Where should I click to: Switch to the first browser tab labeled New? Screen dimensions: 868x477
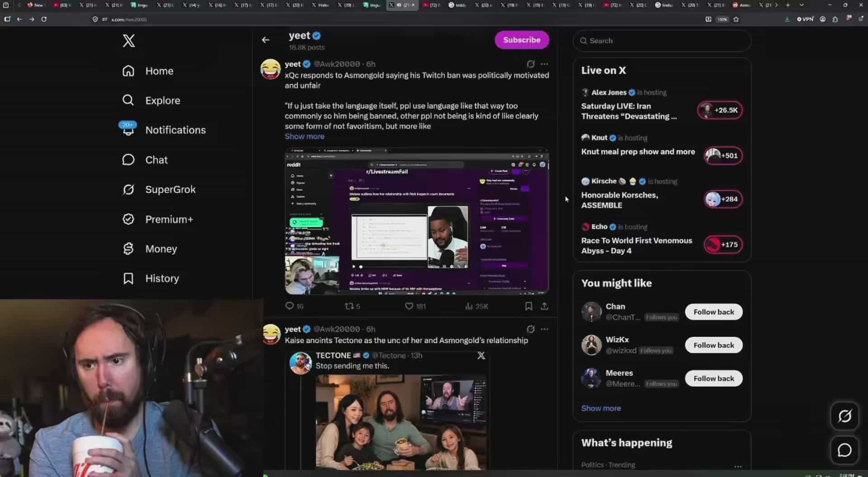36,5
